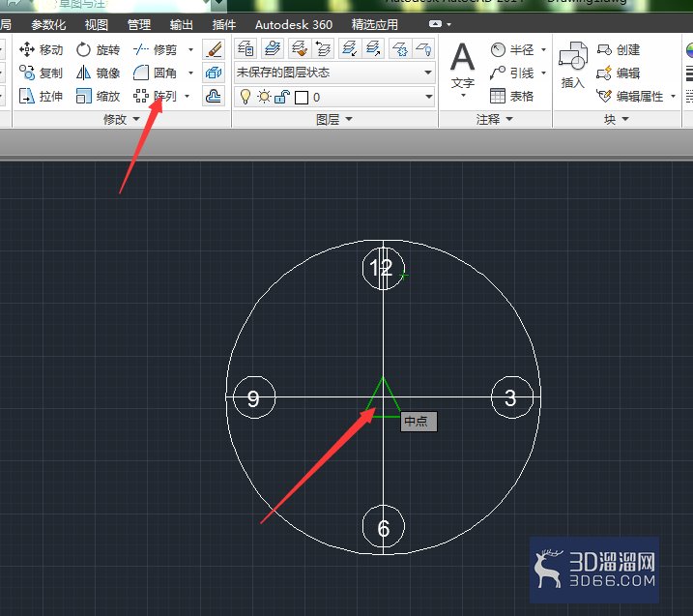Click the layer unisolate icon
Screen dimensions: 693x616
(x=373, y=48)
